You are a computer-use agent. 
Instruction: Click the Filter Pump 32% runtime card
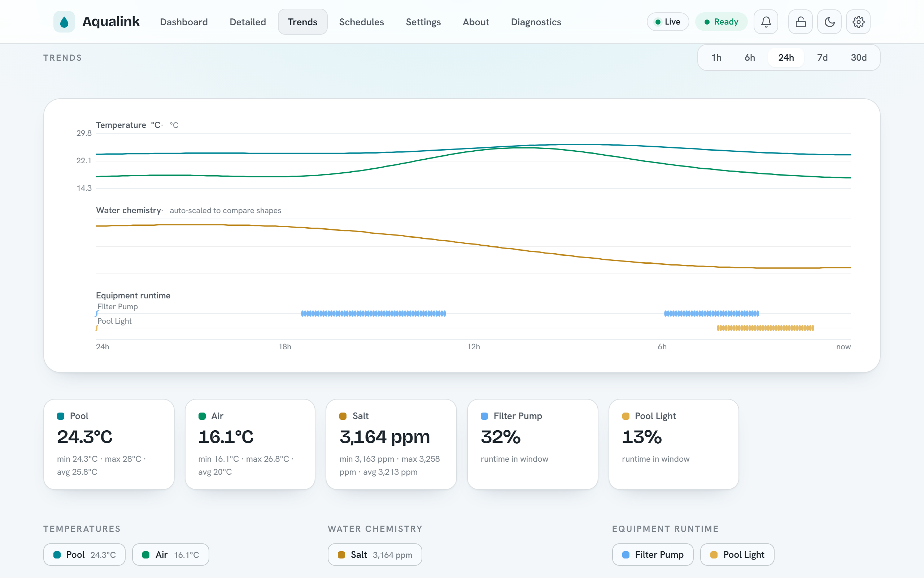533,444
